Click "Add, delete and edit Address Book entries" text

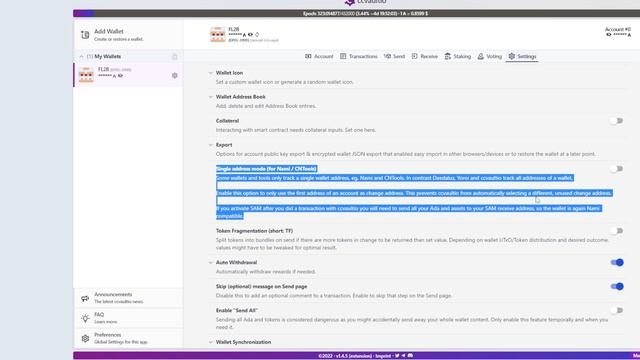click(x=266, y=106)
